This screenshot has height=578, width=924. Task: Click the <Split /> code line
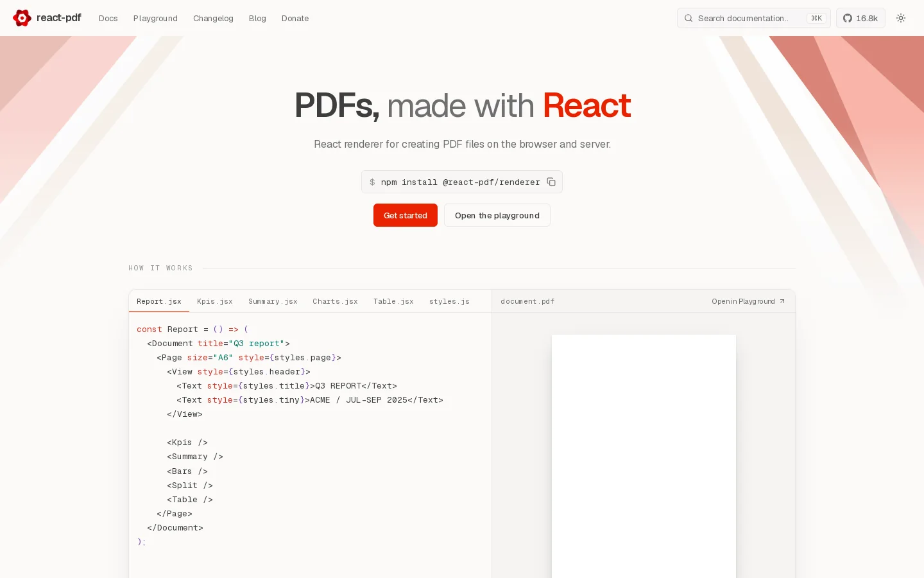click(190, 486)
